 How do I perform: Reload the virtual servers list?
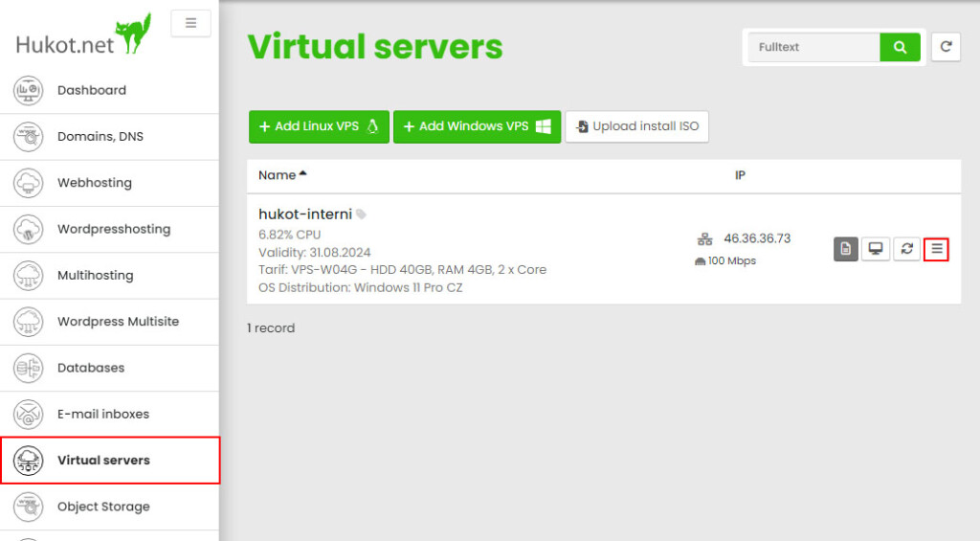tap(946, 47)
